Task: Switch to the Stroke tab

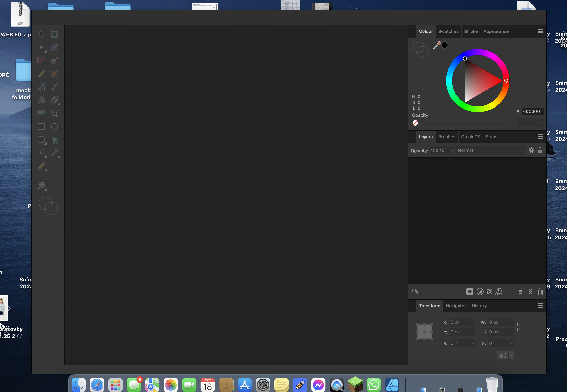Action: [x=471, y=31]
